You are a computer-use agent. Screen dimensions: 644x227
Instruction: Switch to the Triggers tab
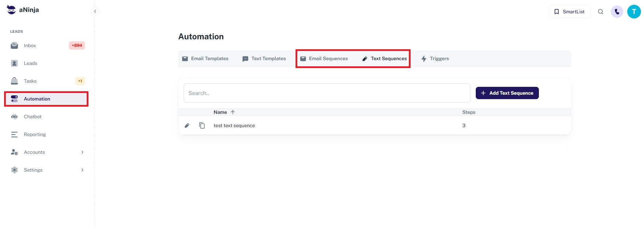point(435,58)
